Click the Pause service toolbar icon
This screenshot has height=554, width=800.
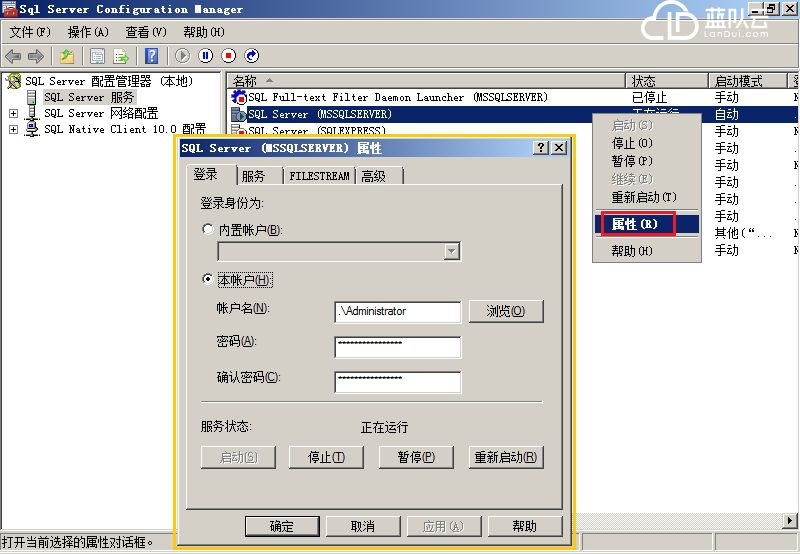(206, 56)
